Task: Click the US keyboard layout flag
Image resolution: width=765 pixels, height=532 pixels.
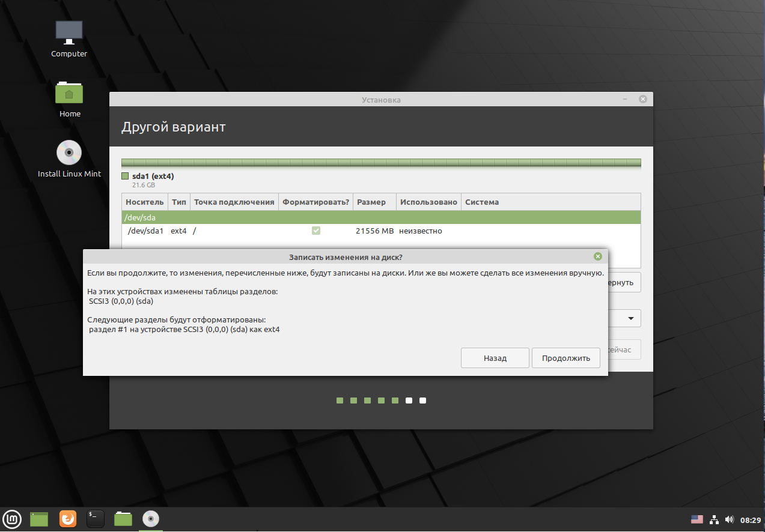Action: (x=697, y=519)
